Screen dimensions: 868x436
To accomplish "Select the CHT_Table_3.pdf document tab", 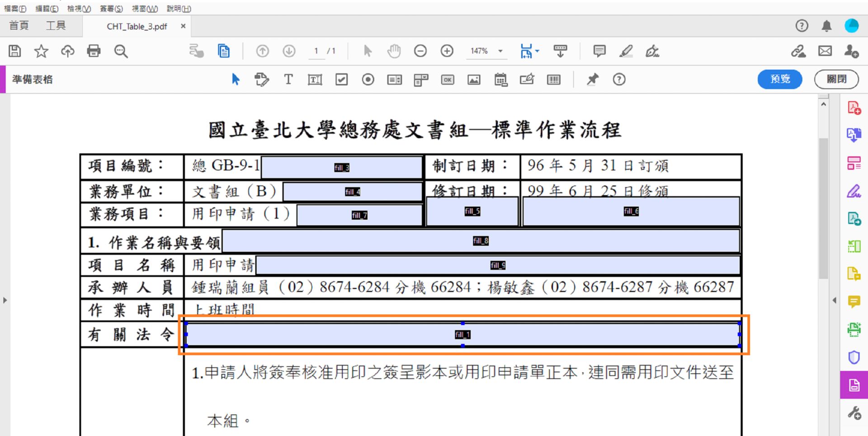I will point(137,26).
